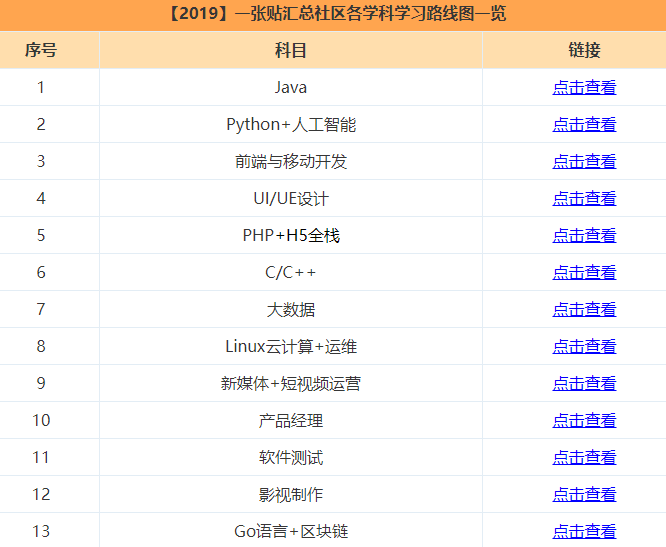
Task: Open the 点击查看 link for 新媒体+短视频运营
Action: [584, 383]
